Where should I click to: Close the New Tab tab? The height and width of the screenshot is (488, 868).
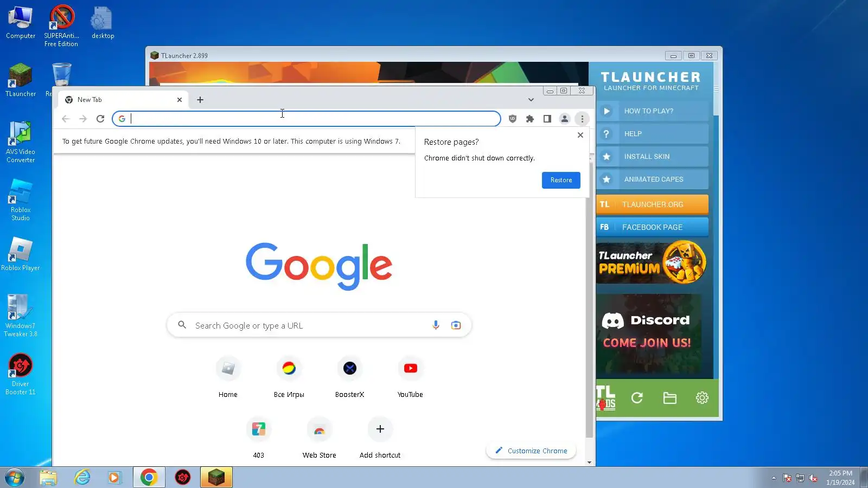[x=180, y=100]
